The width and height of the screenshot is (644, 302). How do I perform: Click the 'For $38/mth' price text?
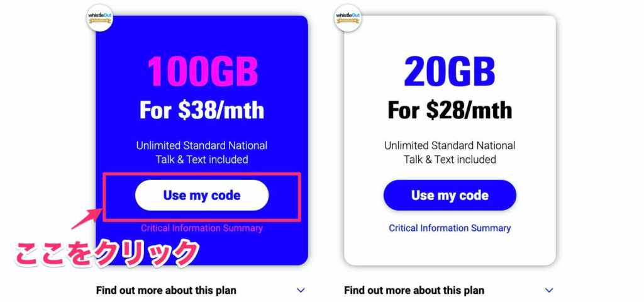tap(202, 111)
